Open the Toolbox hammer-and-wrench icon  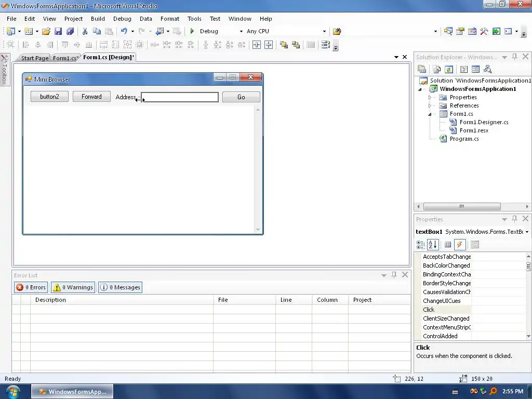pos(484,31)
